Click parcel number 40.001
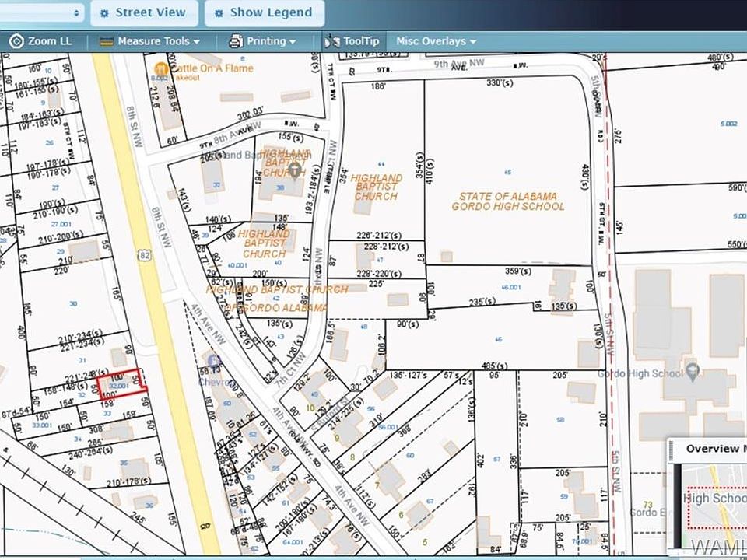Image resolution: width=747 pixels, height=560 pixels. pos(237,265)
